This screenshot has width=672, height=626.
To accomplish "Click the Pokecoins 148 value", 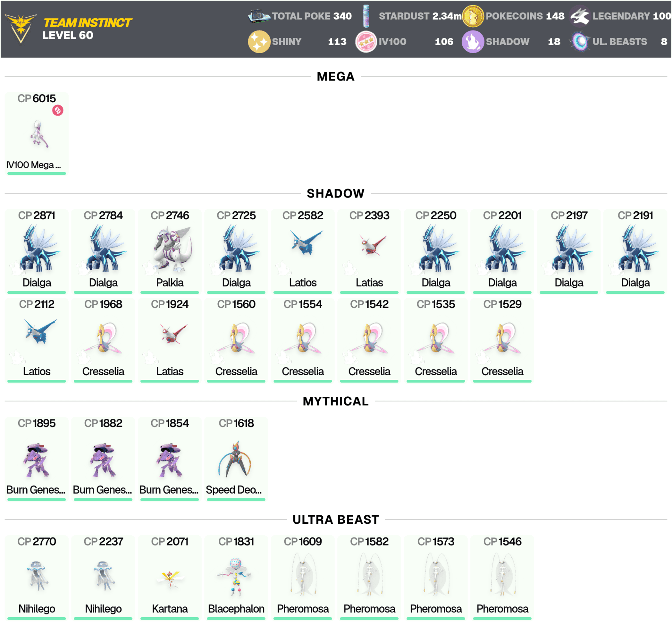I will point(555,16).
